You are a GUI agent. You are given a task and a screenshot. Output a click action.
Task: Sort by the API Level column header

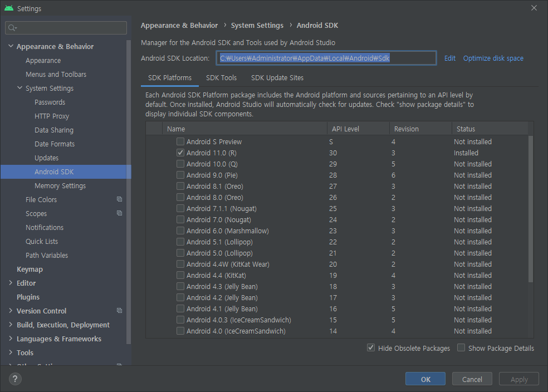[x=358, y=129]
